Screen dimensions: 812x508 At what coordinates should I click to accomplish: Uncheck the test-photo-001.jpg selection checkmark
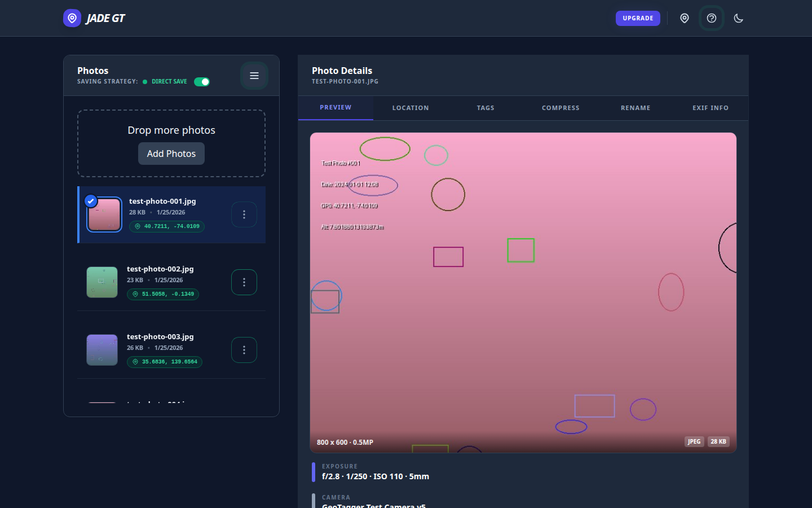[91, 201]
